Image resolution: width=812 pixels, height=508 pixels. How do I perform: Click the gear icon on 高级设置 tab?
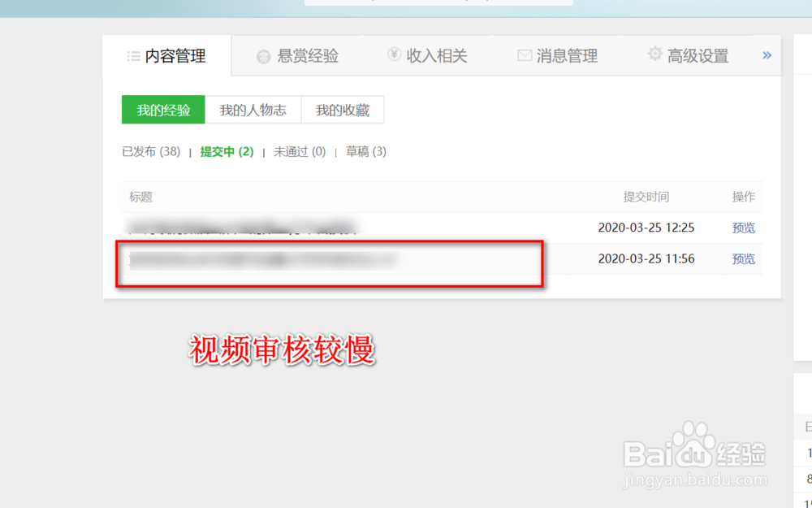(654, 55)
